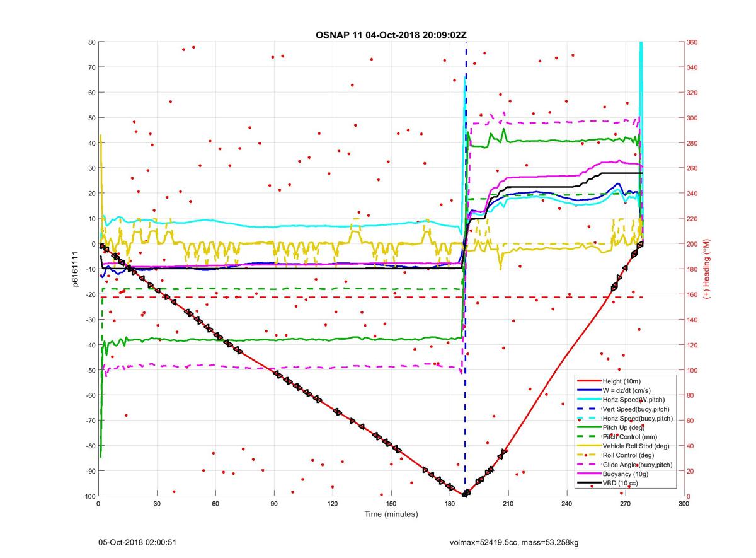Click legend entry Vehicle Roll Stbd (deg)

coord(635,446)
